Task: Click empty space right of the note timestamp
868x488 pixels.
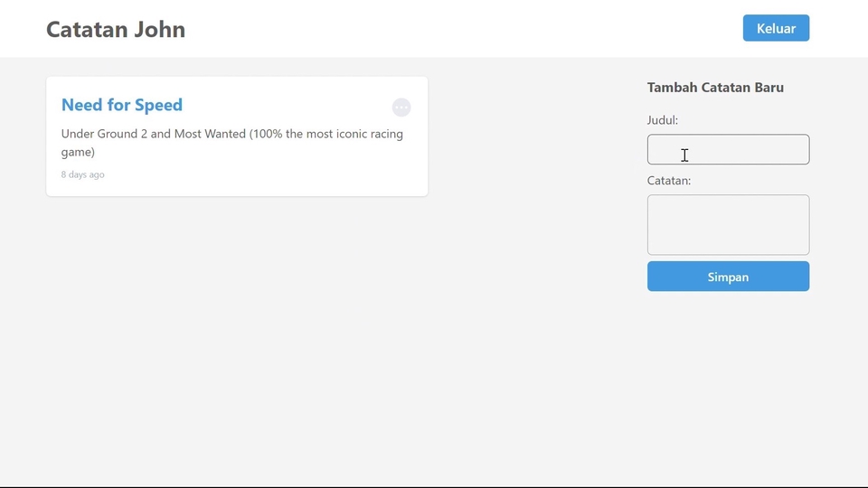Action: click(x=271, y=174)
